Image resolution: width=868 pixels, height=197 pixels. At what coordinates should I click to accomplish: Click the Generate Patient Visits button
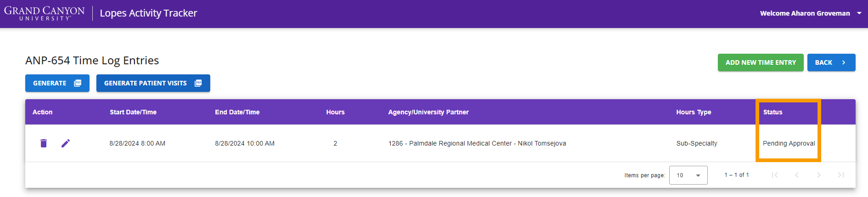pos(153,83)
